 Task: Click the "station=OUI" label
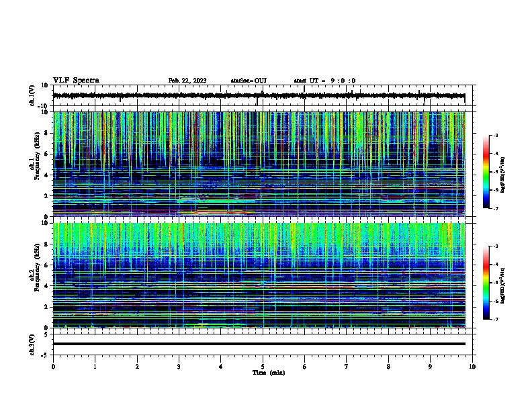pyautogui.click(x=249, y=81)
